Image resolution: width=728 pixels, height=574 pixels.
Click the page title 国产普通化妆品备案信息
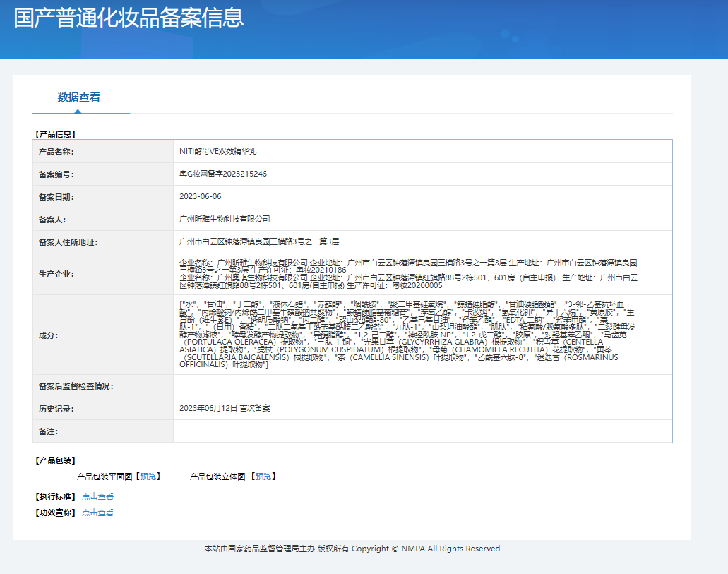[129, 18]
